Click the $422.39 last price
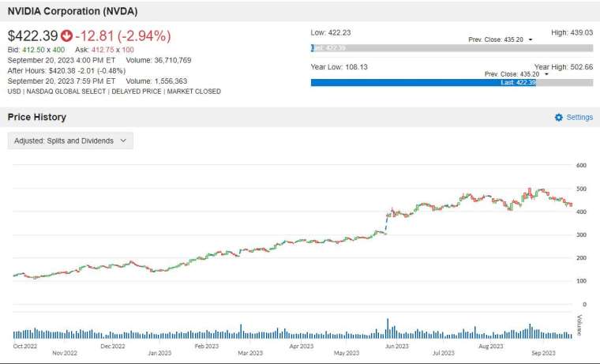The image size is (600, 364). pos(32,36)
